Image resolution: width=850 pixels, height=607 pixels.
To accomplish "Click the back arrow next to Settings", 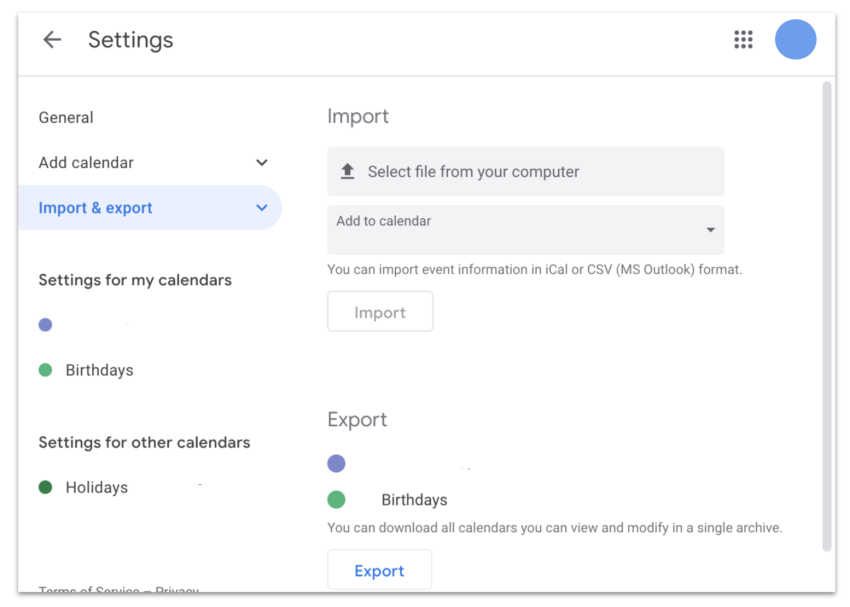I will point(52,40).
